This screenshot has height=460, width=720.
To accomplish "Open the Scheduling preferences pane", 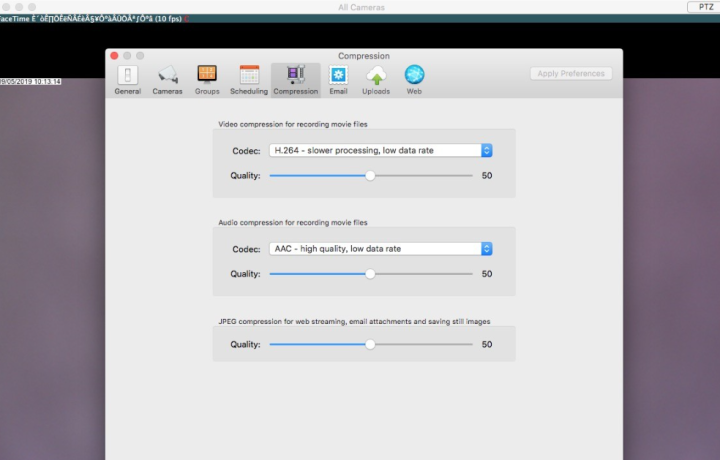I will click(249, 80).
